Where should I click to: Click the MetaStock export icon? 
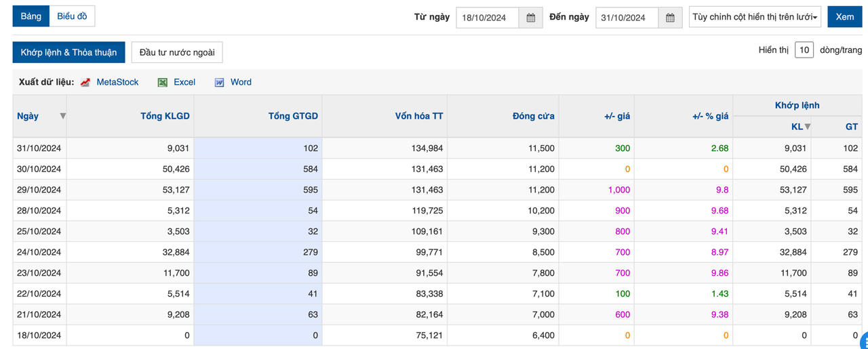85,83
